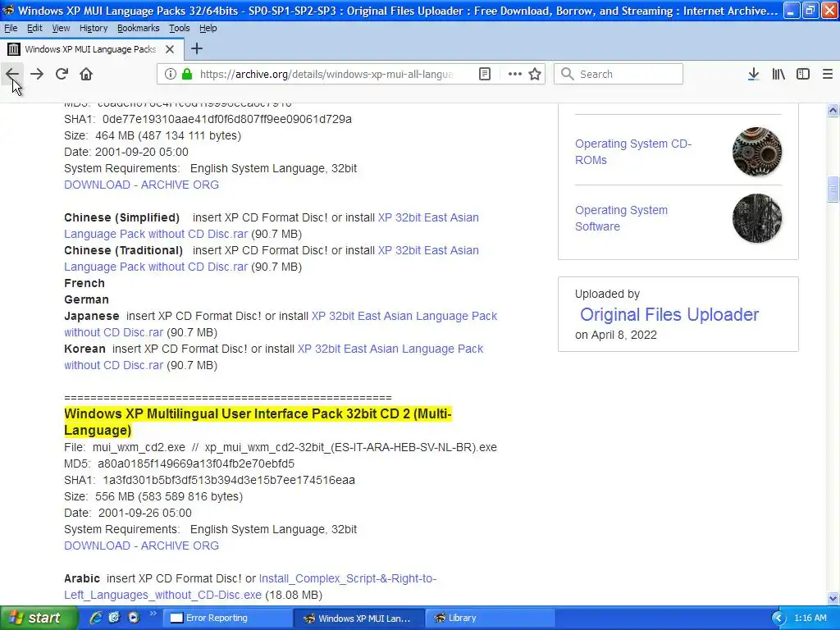Bookmark this page with the star

[535, 74]
